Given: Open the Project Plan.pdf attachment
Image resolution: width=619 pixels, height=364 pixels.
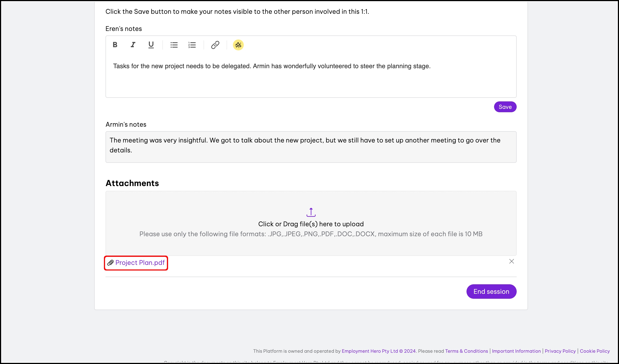Looking at the screenshot, I should tap(140, 263).
